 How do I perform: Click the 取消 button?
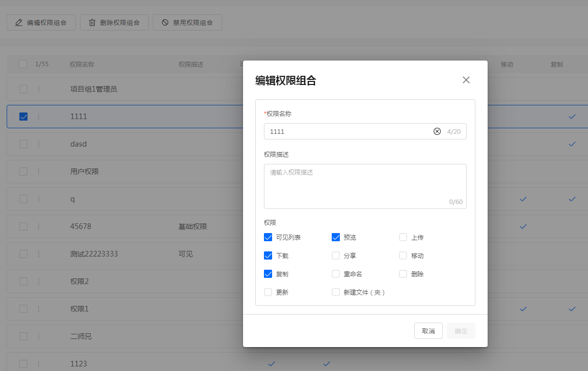tap(428, 331)
